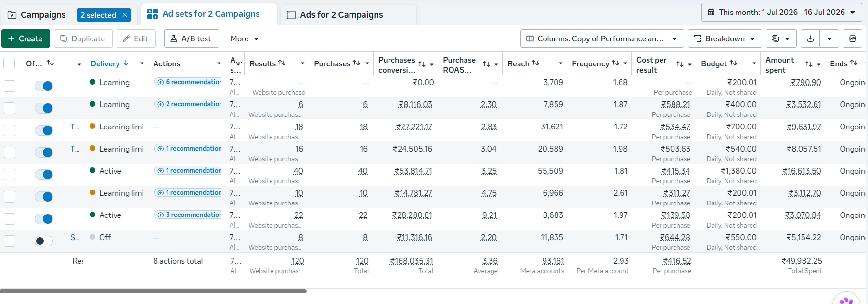Open Actions column options caret
The image size is (868, 304).
tap(219, 63)
